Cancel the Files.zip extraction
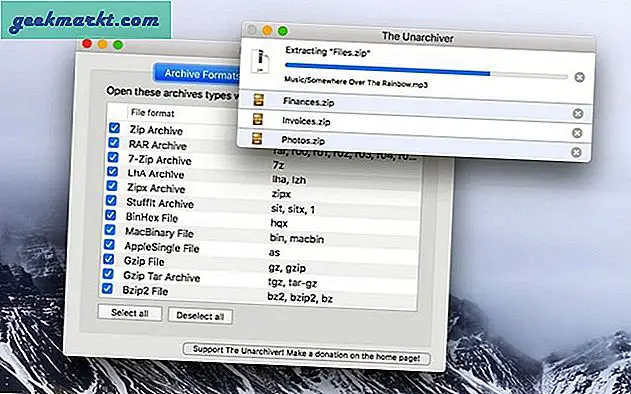The width and height of the screenshot is (631, 394). point(579,77)
